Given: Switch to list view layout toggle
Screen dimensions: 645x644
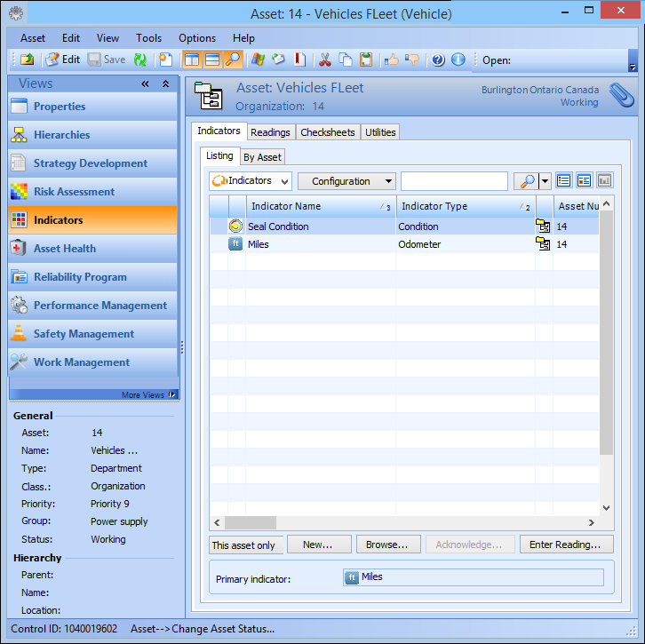Looking at the screenshot, I should pos(563,181).
